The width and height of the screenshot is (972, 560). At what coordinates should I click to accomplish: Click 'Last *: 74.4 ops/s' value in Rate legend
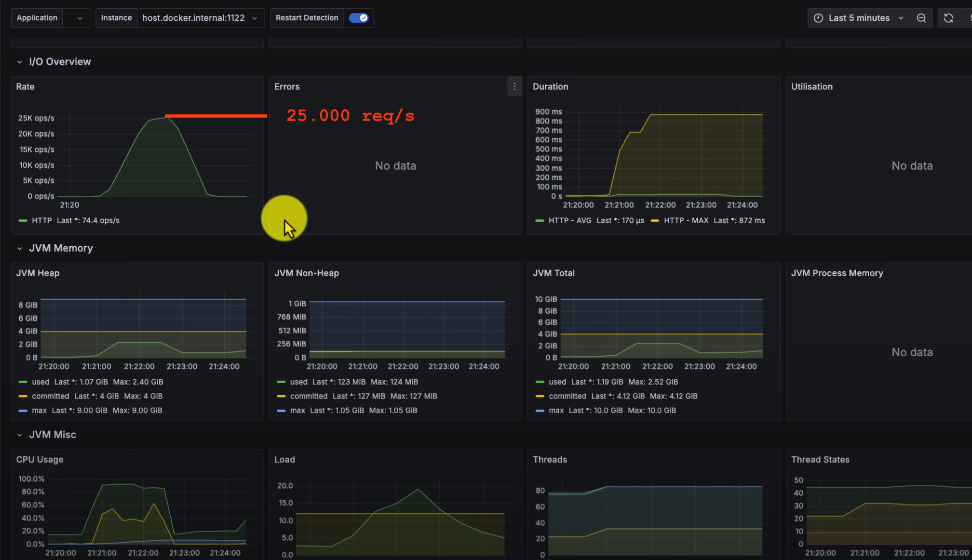(x=88, y=221)
